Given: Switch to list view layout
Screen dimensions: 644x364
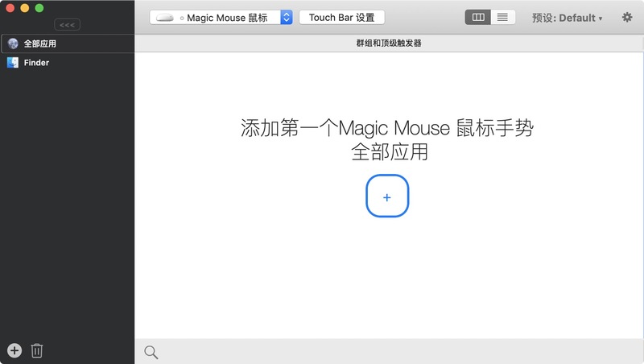Looking at the screenshot, I should 502,17.
